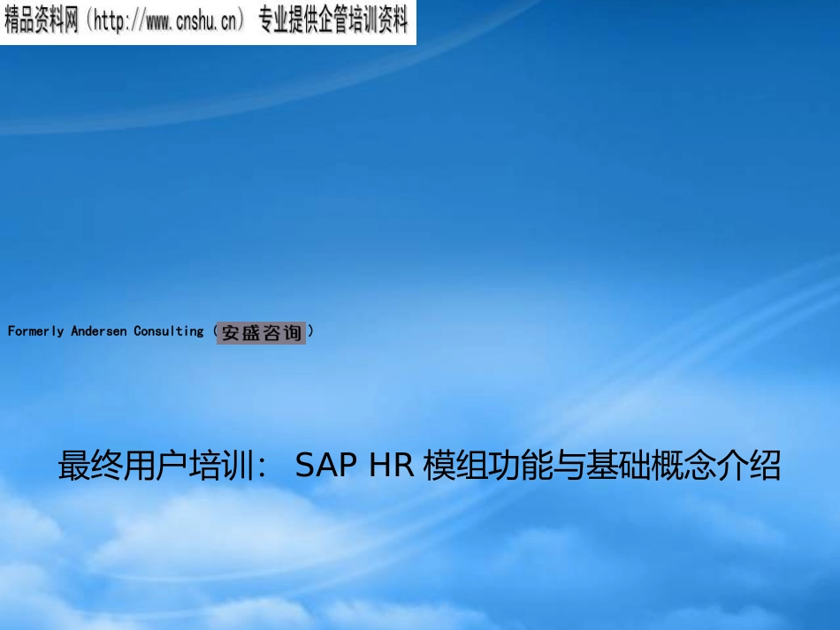Select the title text block
This screenshot has height=630, width=840.
(420, 467)
